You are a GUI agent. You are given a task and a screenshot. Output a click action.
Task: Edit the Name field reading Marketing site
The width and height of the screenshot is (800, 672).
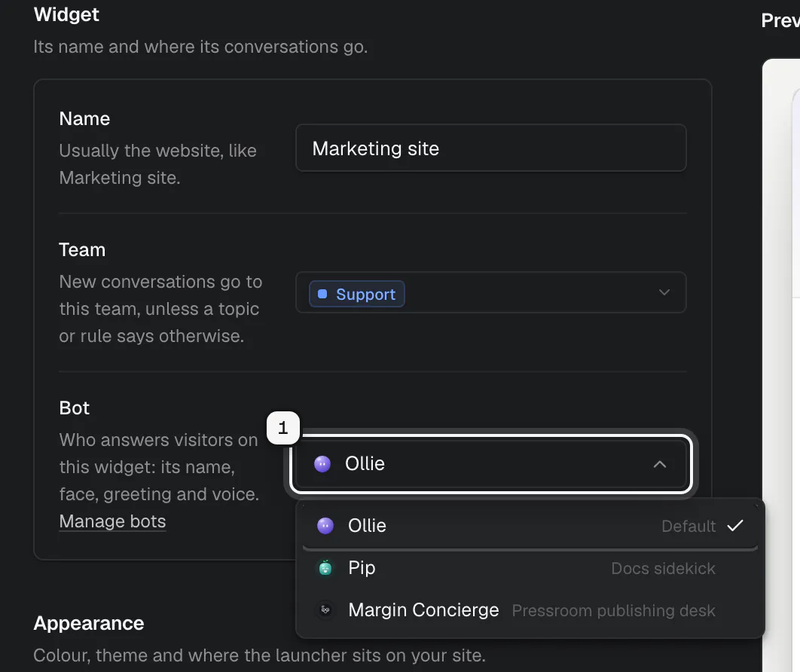(491, 148)
